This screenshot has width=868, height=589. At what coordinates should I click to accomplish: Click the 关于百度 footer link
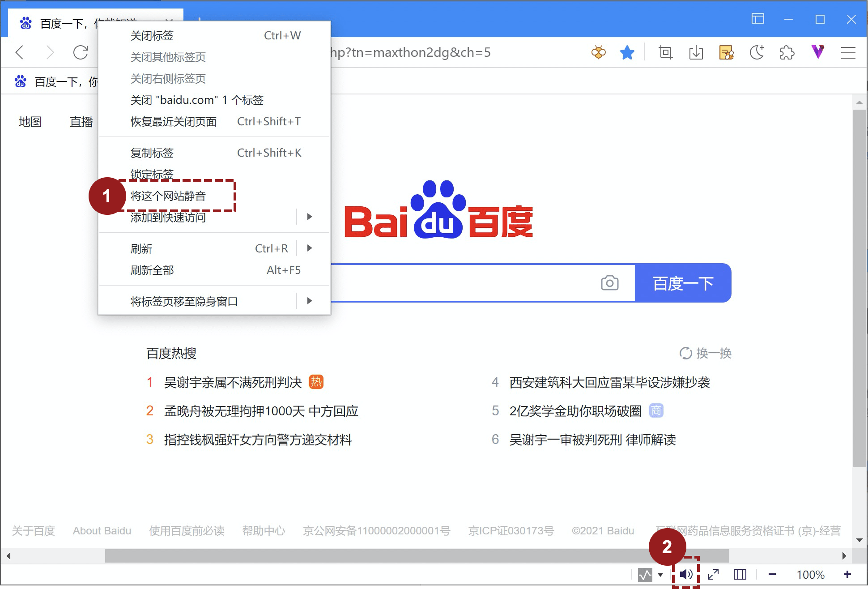point(33,531)
